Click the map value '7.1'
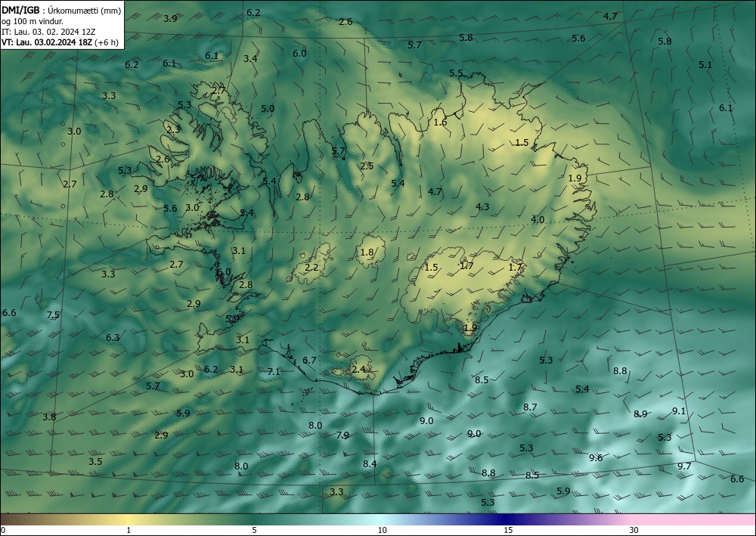 [274, 372]
